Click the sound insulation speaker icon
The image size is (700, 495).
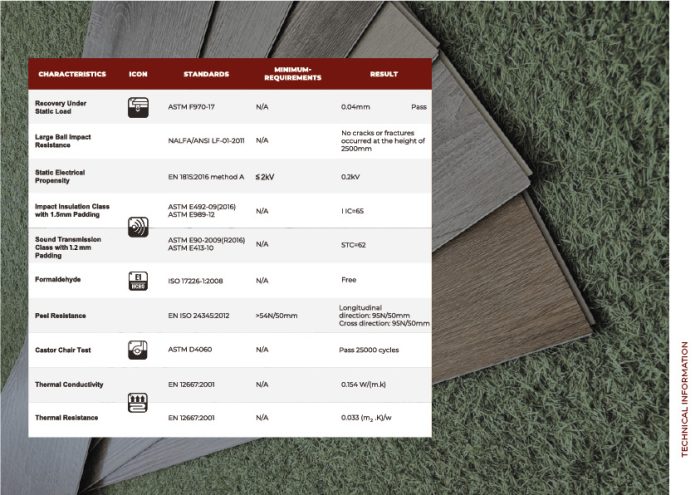138,227
